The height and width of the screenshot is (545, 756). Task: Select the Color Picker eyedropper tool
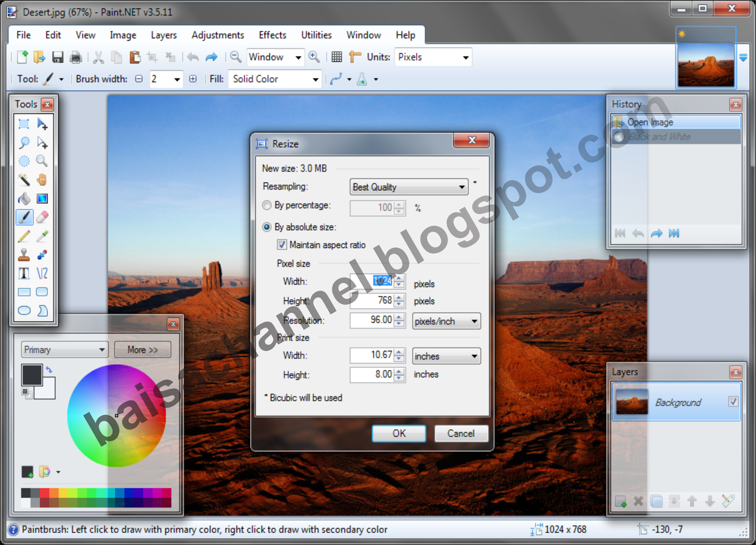[42, 236]
